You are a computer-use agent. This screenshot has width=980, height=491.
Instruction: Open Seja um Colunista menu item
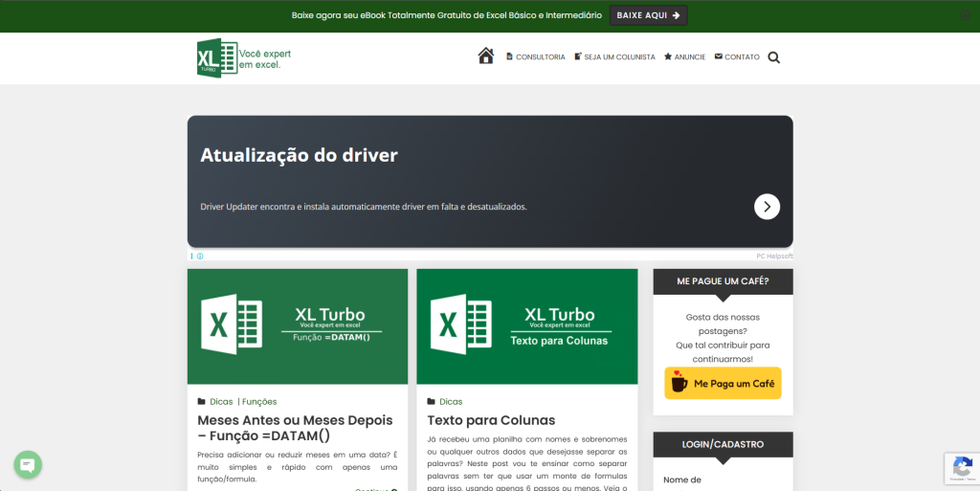[x=614, y=57]
